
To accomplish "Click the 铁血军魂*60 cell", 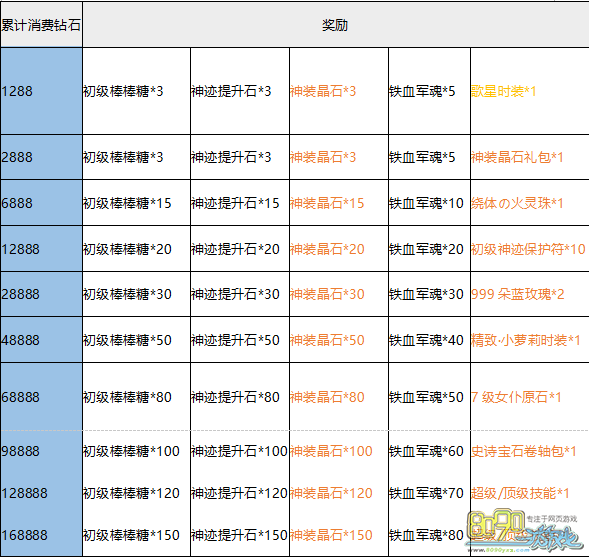I will point(429,451).
